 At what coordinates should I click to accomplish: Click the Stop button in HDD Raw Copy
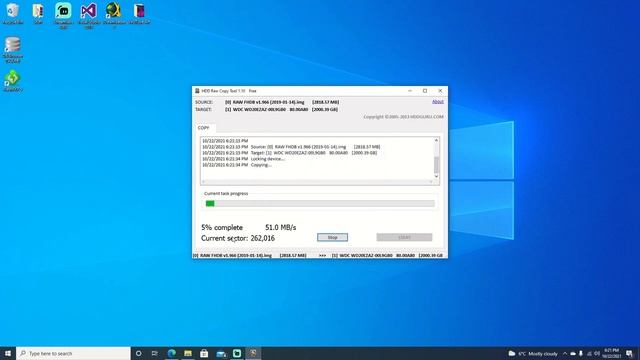pyautogui.click(x=332, y=237)
